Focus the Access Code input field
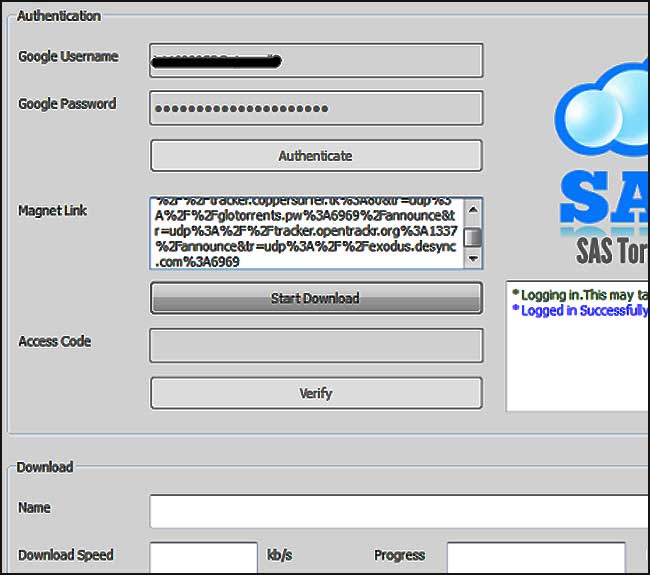Image resolution: width=650 pixels, height=575 pixels. click(x=316, y=346)
